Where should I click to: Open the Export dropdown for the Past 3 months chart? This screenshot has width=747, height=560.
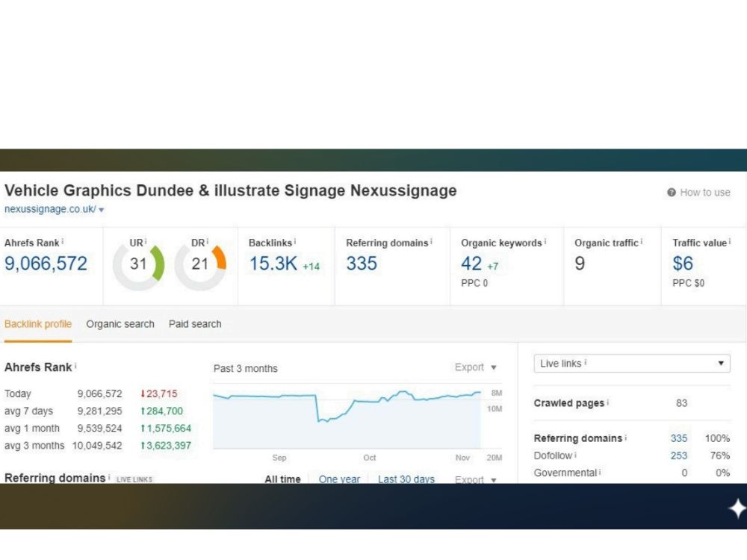pyautogui.click(x=475, y=367)
